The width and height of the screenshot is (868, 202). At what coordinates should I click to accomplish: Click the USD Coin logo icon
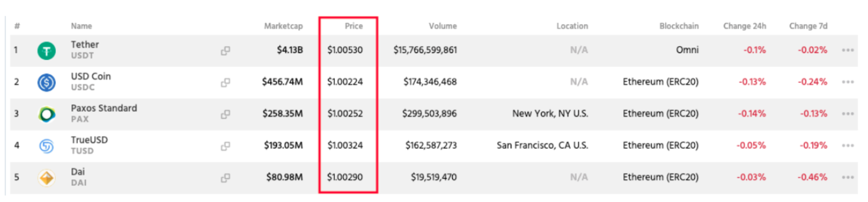click(47, 82)
